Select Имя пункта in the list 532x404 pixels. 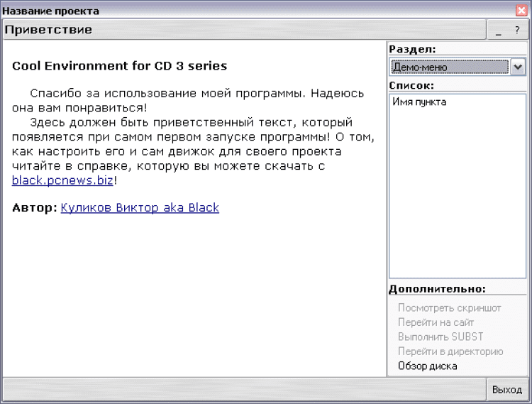point(419,102)
